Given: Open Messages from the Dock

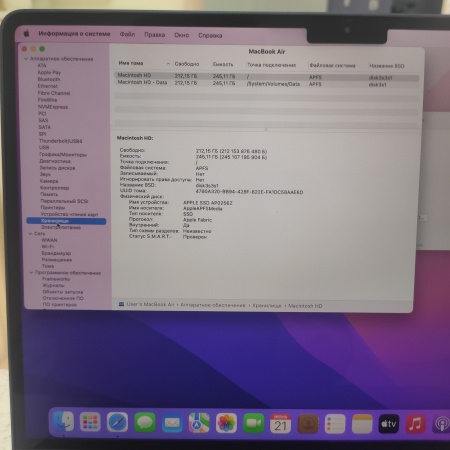Looking at the screenshot, I should pos(145,422).
